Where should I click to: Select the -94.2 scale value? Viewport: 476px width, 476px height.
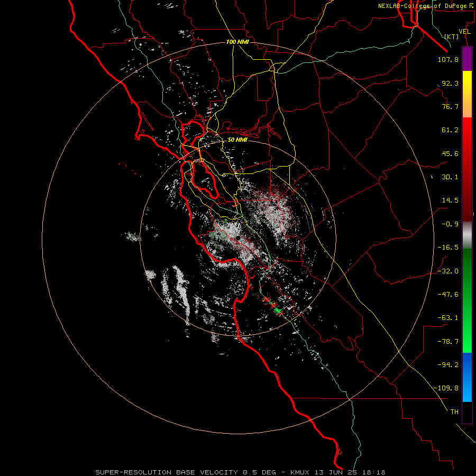[x=448, y=364]
